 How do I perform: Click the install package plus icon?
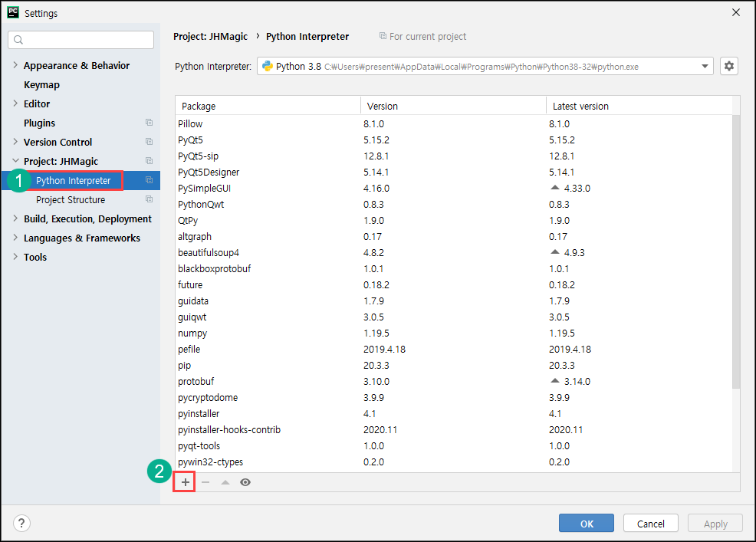(x=185, y=482)
